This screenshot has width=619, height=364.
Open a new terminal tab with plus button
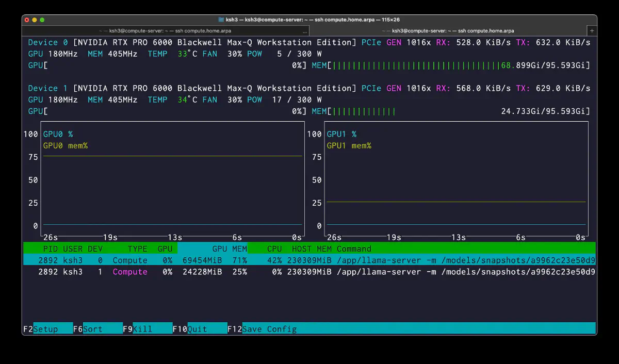(x=592, y=30)
